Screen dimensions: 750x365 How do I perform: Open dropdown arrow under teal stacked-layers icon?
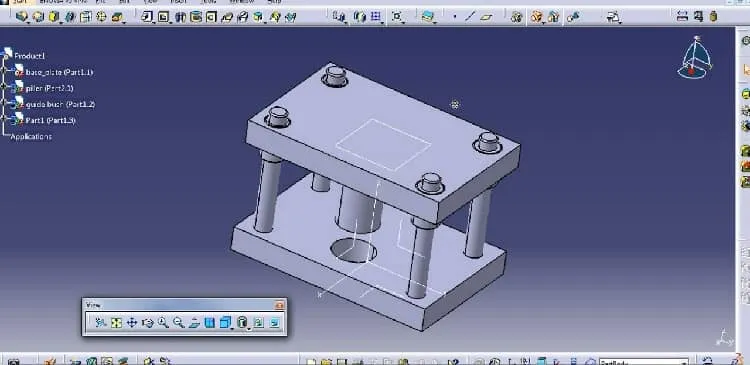tap(435, 22)
